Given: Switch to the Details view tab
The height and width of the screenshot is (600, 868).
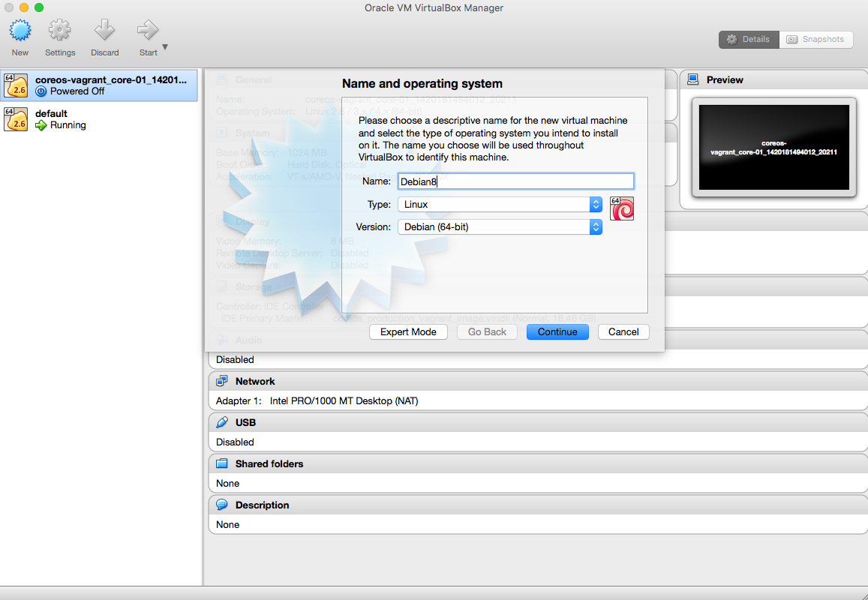Looking at the screenshot, I should (749, 39).
